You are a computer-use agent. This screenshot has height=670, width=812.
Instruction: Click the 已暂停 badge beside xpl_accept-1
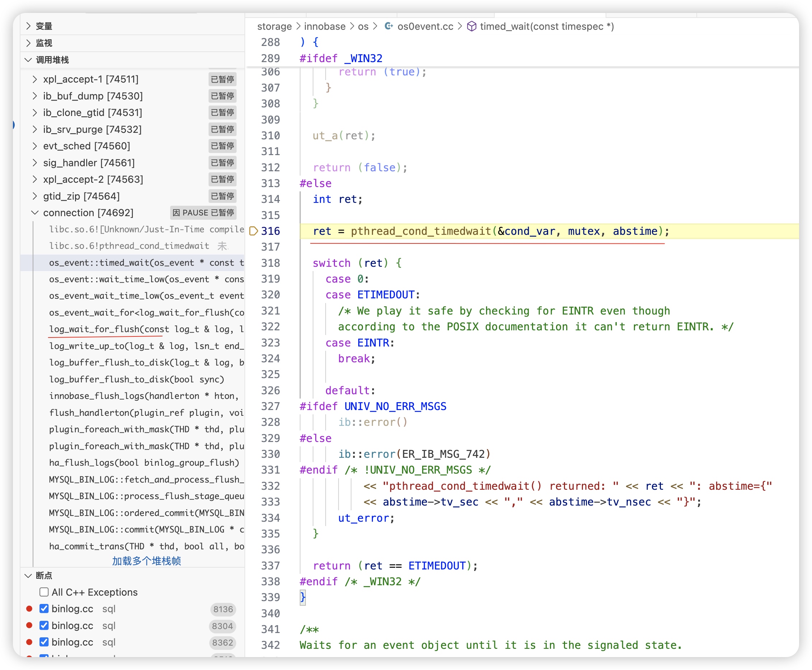pos(222,79)
